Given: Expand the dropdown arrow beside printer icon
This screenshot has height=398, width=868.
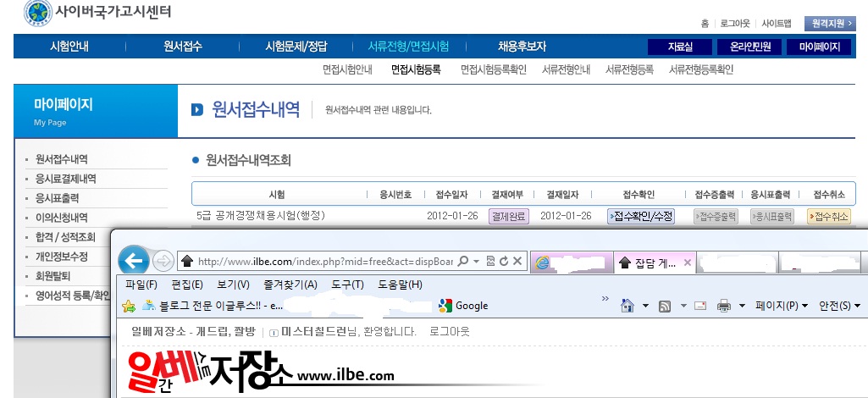Looking at the screenshot, I should coord(742,306).
